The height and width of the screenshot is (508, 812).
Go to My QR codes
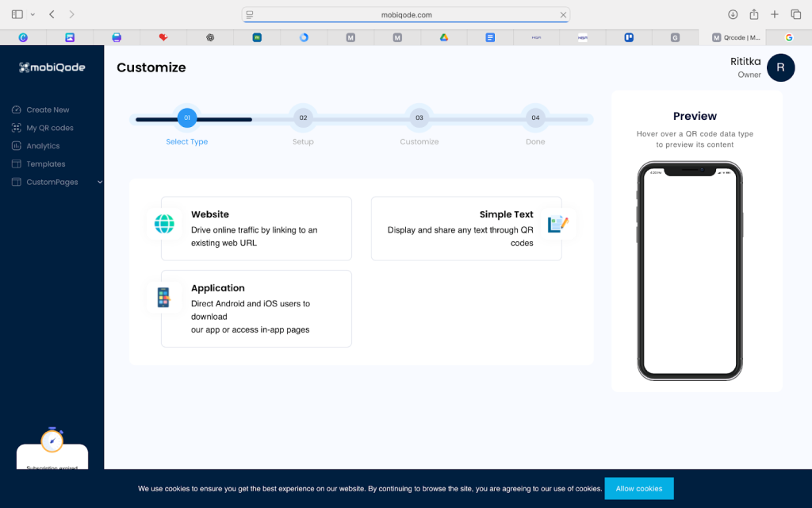49,128
